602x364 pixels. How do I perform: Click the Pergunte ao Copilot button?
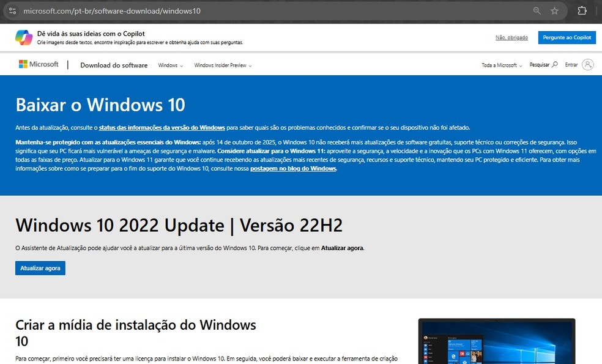pos(567,37)
